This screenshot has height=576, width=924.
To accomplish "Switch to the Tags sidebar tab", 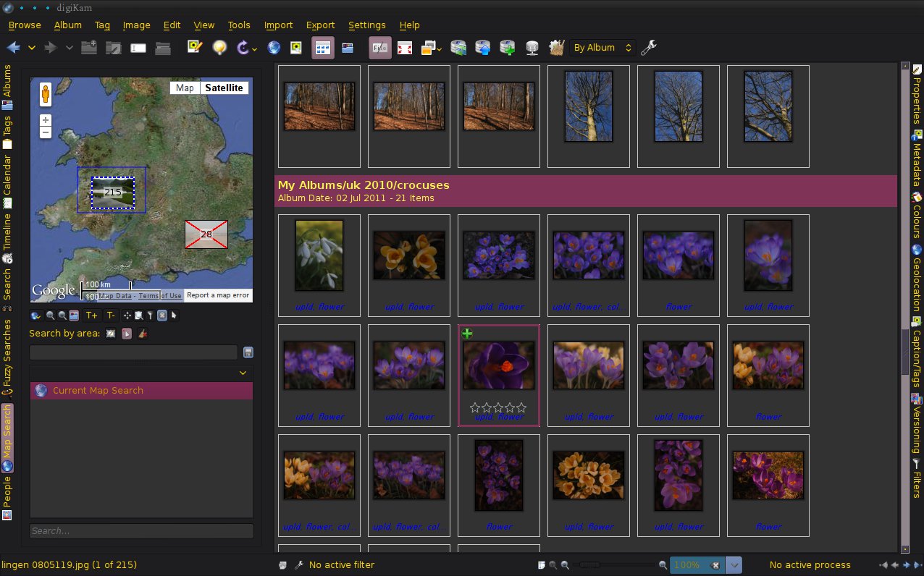I will pyautogui.click(x=7, y=131).
